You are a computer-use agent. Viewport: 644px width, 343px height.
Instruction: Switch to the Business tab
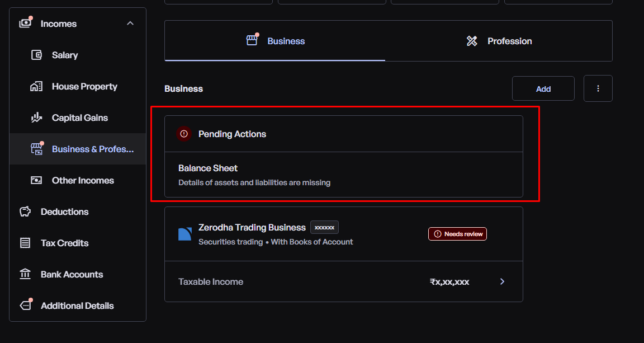[275, 41]
